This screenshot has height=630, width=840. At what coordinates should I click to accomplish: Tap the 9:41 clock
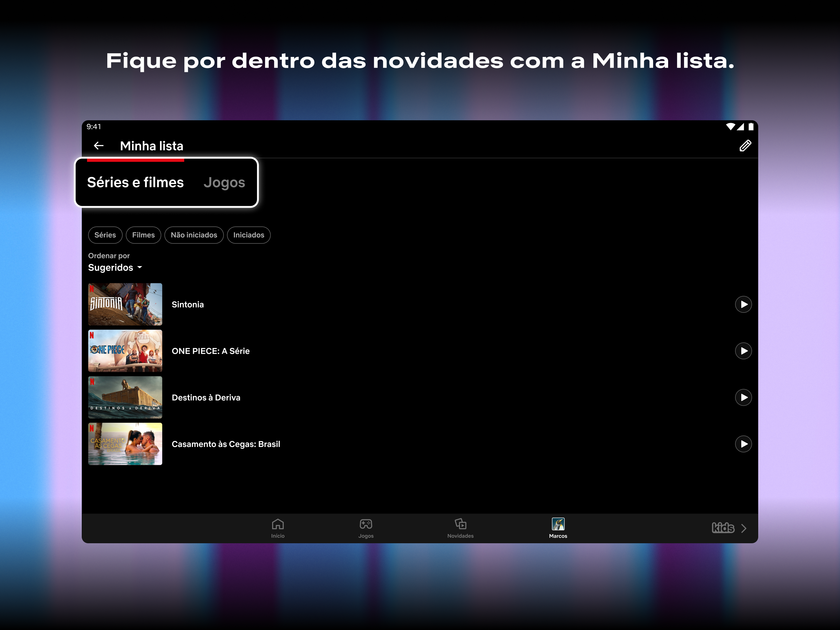tap(94, 126)
